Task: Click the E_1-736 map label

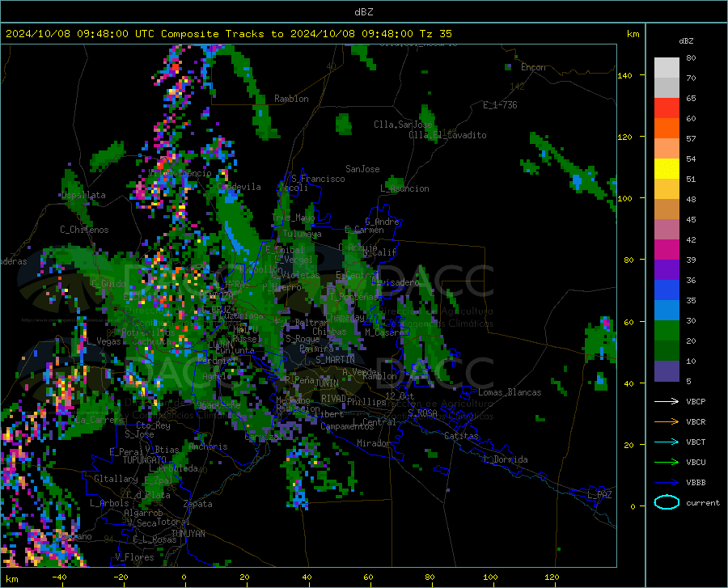Action: [x=500, y=105]
